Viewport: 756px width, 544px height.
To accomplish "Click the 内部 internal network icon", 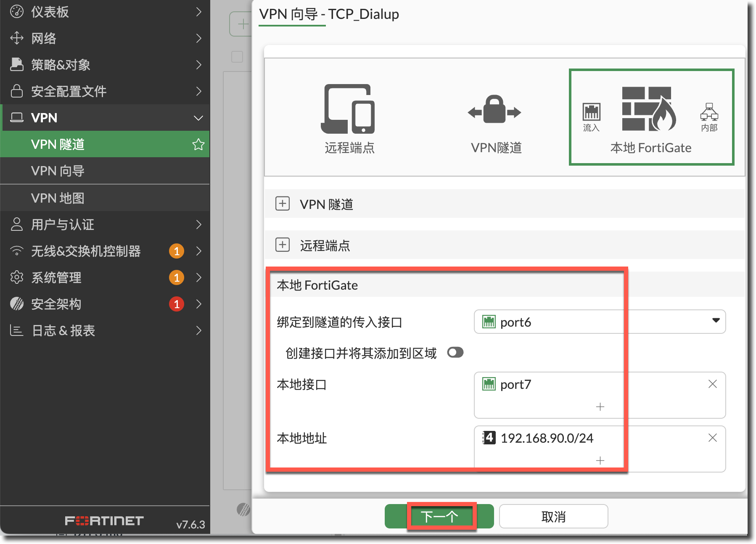I will [x=709, y=112].
